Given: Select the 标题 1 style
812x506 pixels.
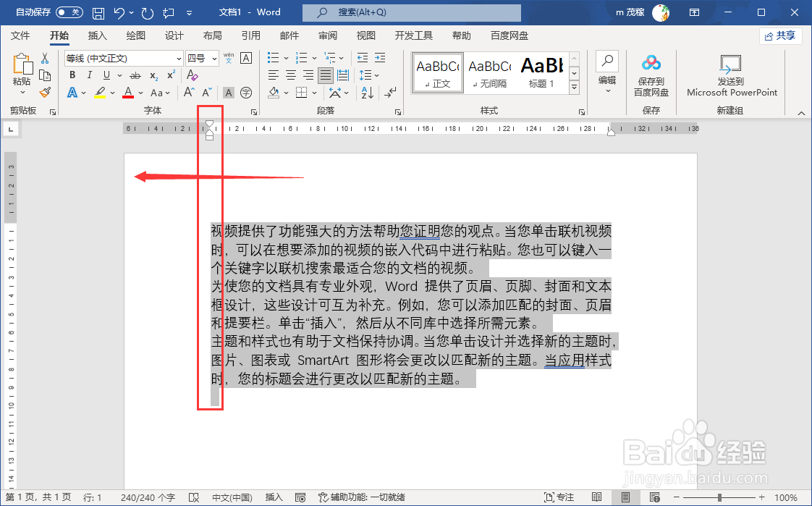Looking at the screenshot, I should coord(541,72).
